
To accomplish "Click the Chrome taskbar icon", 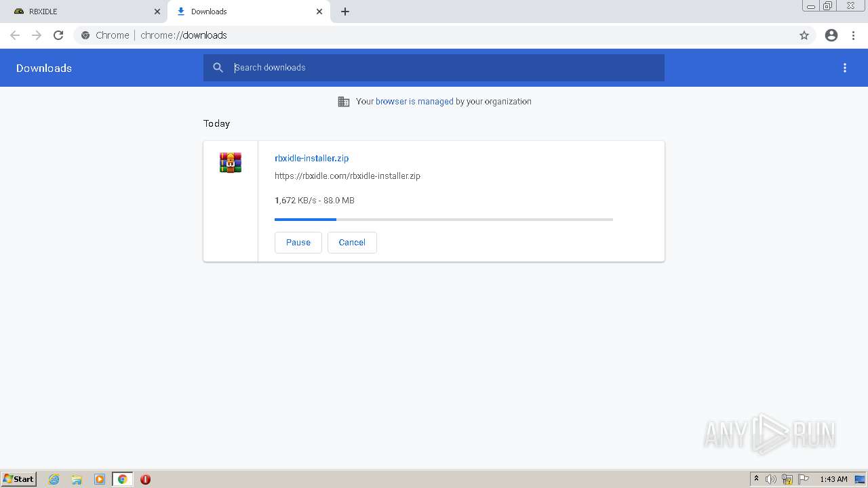I will pos(122,479).
